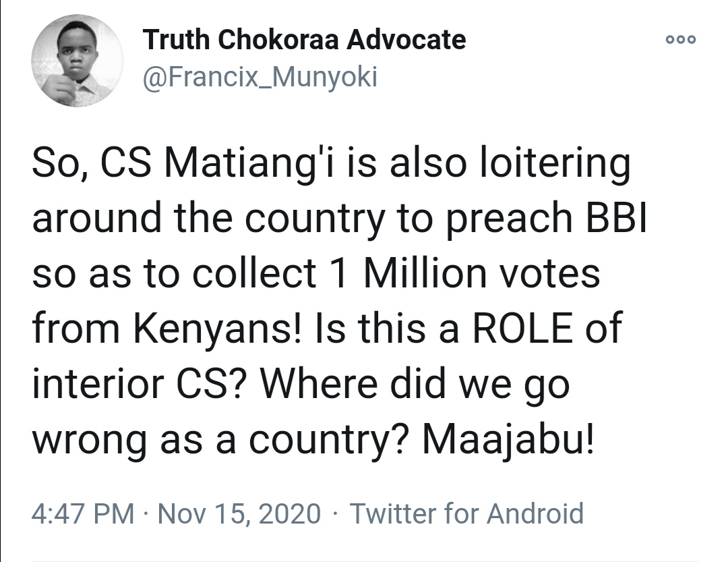Open Truth Chokoraa Advocate's profile name
This screenshot has height=562, width=728.
[x=304, y=40]
